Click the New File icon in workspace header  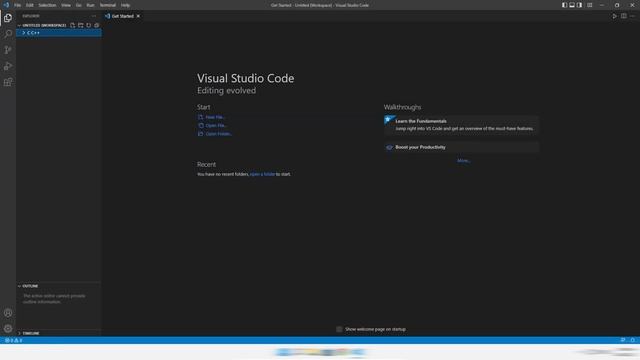pos(73,25)
